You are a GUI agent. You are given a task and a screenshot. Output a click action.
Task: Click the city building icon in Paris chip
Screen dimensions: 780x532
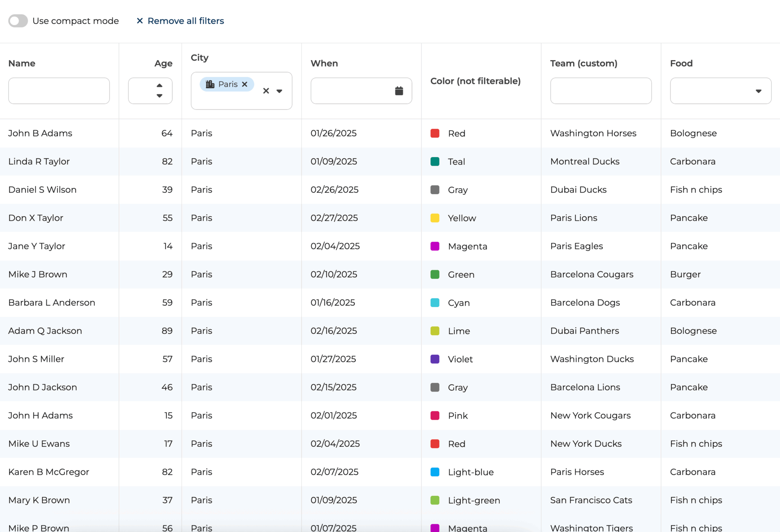[210, 84]
